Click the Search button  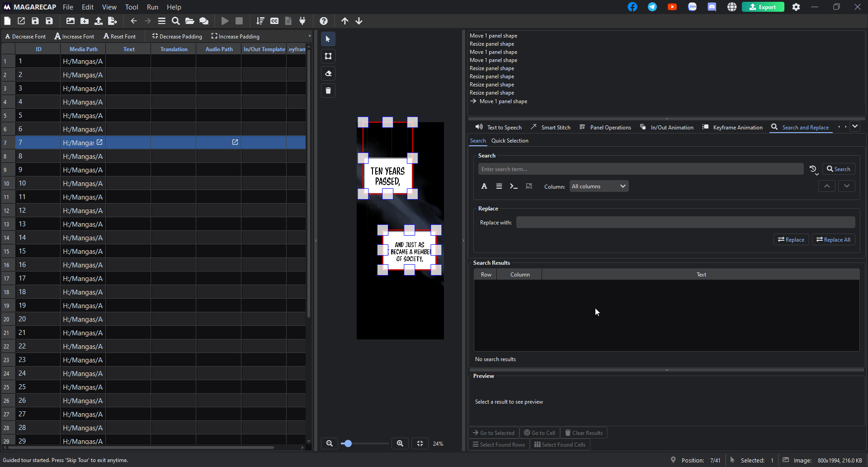coord(839,169)
